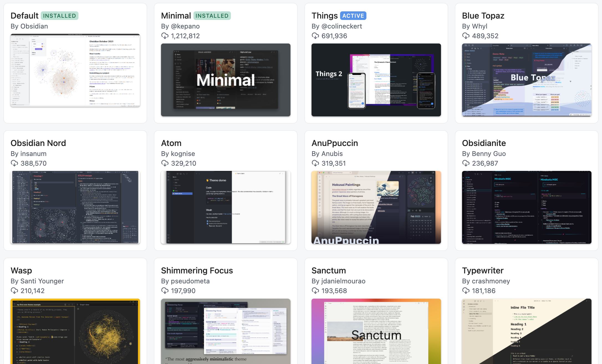This screenshot has height=364, width=602.
Task: Click author text By Whyl
Action: tap(475, 26)
